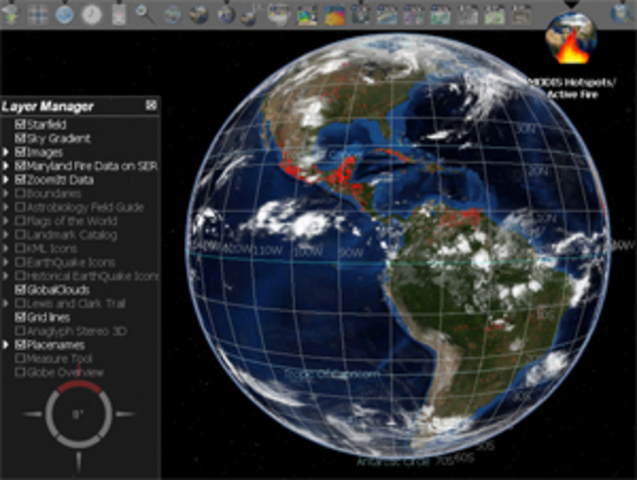Screen dimensions: 637x480
Task: Click the red north marker on compass
Action: [78, 387]
